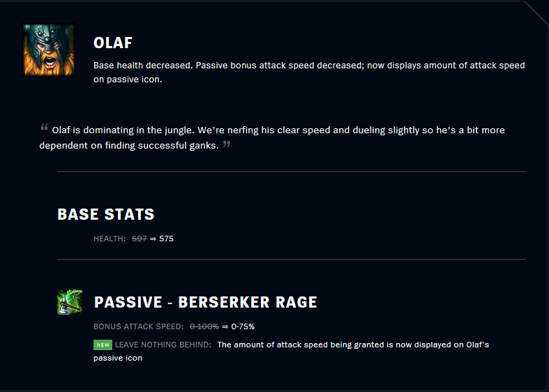The image size is (549, 392).
Task: Click the BONUS ATTACK SPEED label
Action: click(139, 326)
